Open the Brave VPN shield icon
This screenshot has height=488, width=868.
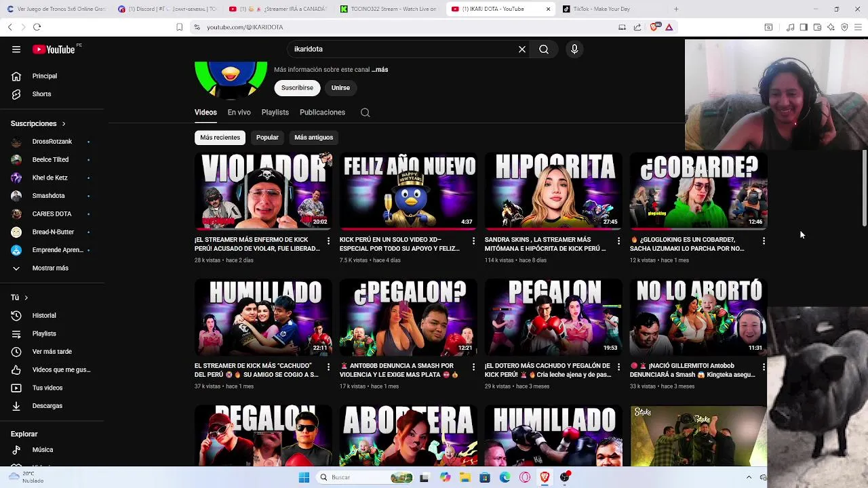(x=844, y=27)
